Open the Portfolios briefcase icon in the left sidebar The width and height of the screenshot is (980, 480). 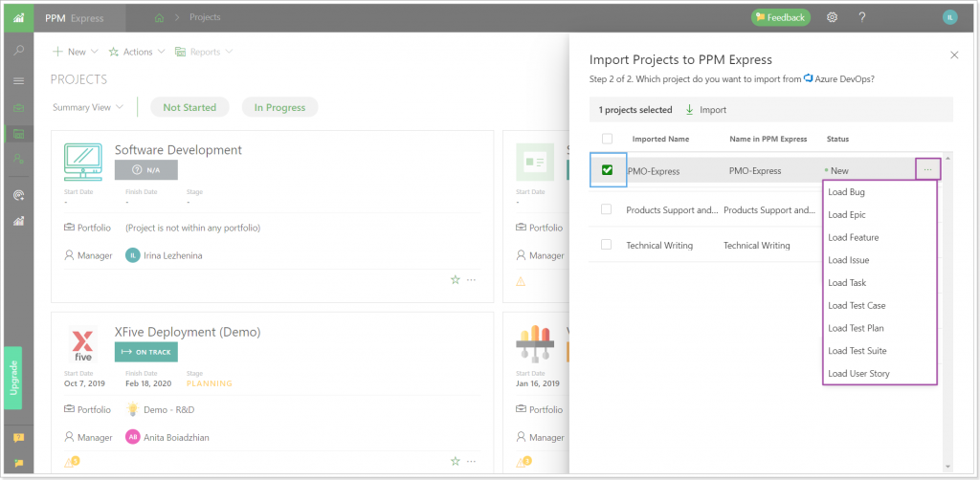point(19,107)
